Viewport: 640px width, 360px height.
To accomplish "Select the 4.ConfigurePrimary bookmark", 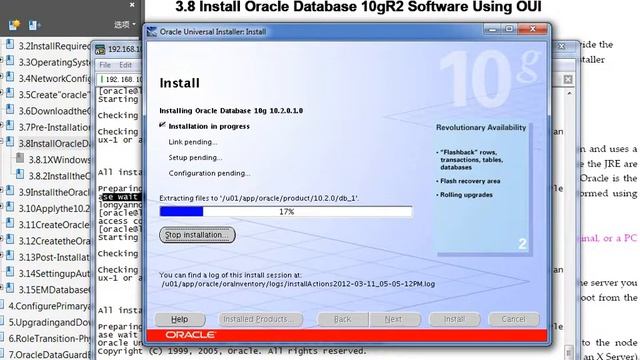I will 48,306.
